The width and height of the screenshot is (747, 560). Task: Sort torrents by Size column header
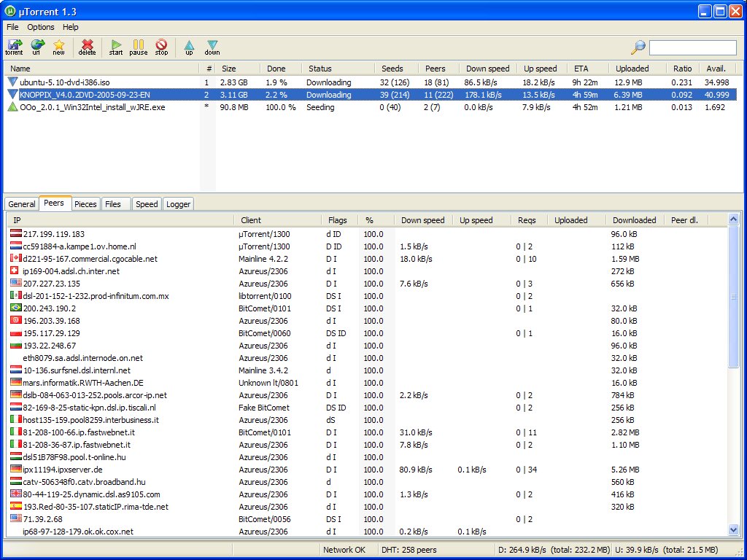(x=238, y=69)
